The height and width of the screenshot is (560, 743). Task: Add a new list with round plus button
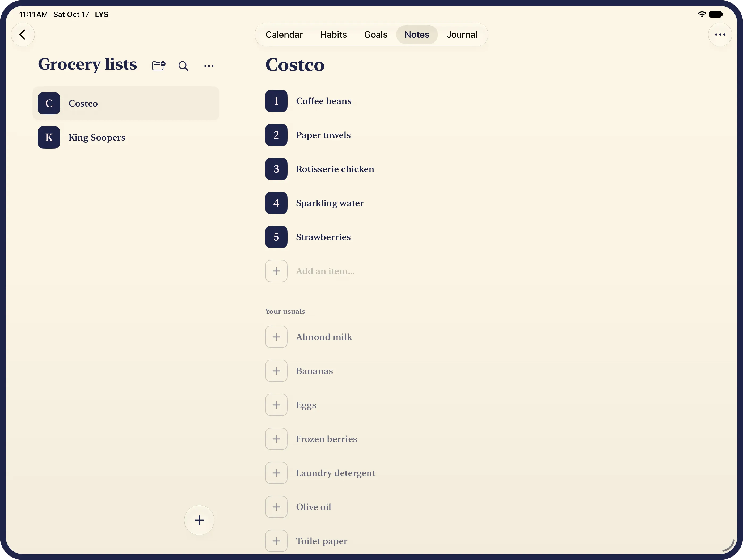click(199, 520)
